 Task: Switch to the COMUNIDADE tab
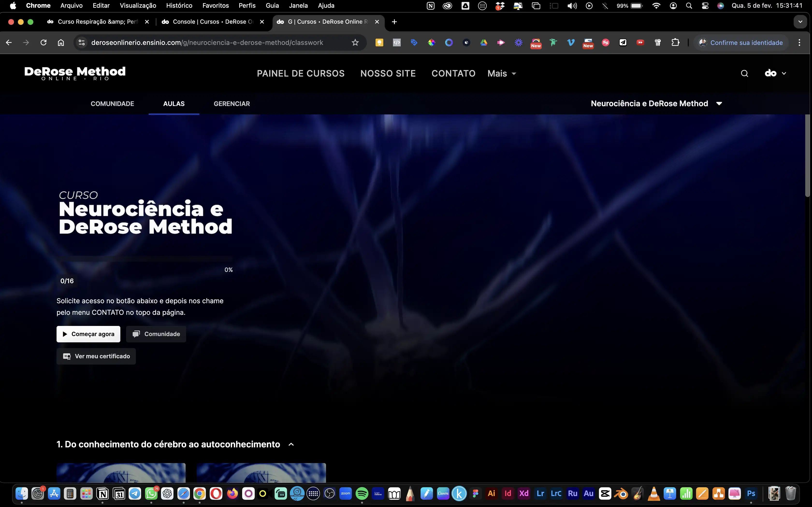(x=112, y=104)
